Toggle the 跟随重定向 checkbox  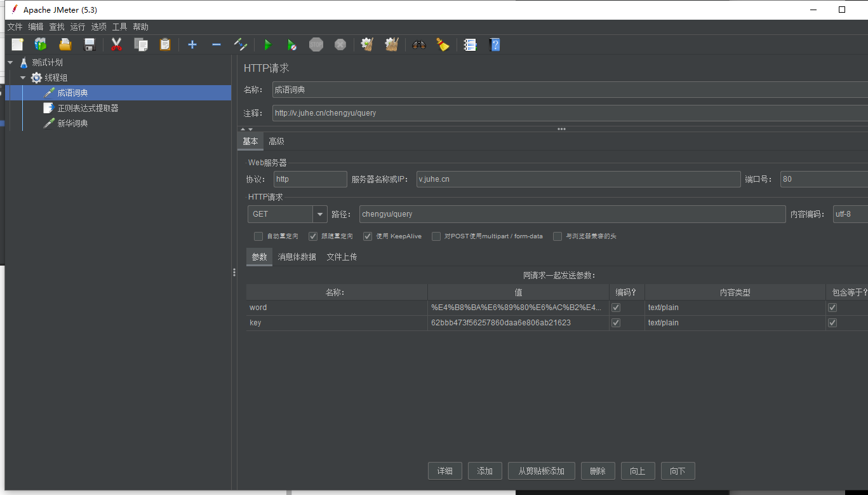313,236
